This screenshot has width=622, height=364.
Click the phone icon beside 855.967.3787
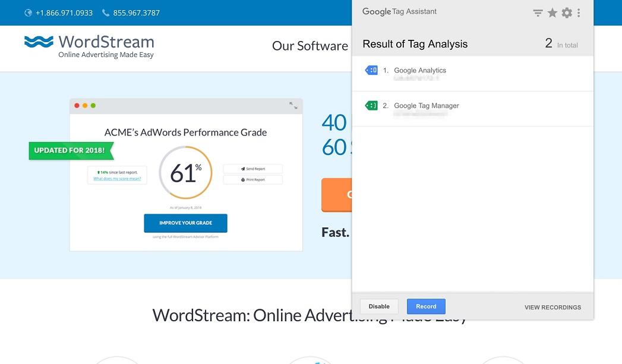point(106,12)
